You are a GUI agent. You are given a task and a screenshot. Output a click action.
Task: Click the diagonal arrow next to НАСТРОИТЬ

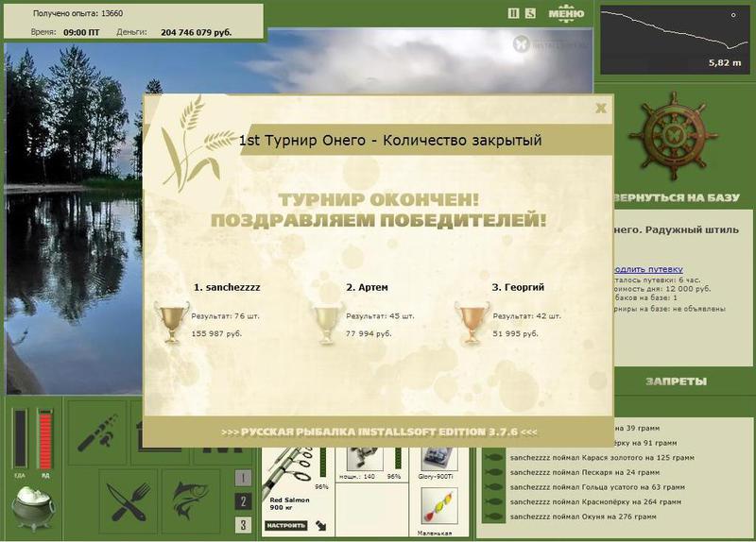pos(320,525)
